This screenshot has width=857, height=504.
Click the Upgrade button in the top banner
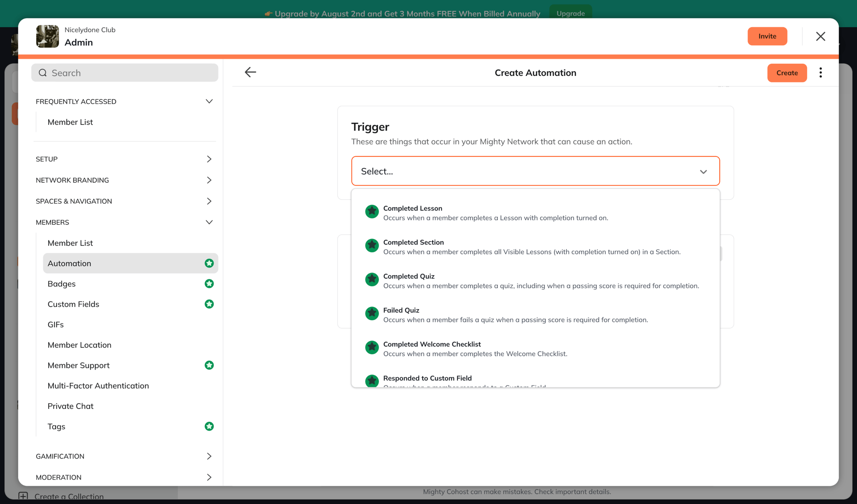click(570, 13)
